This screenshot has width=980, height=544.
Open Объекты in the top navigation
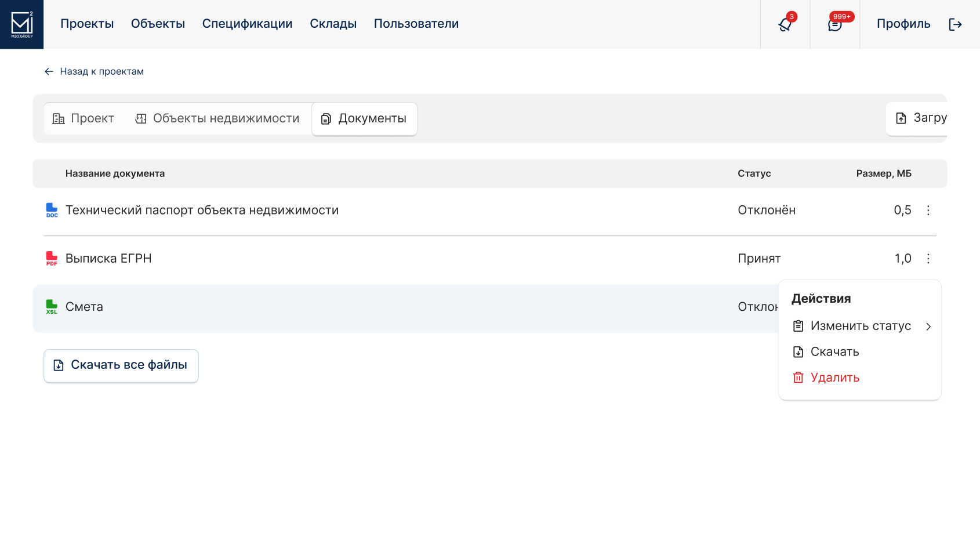158,24
